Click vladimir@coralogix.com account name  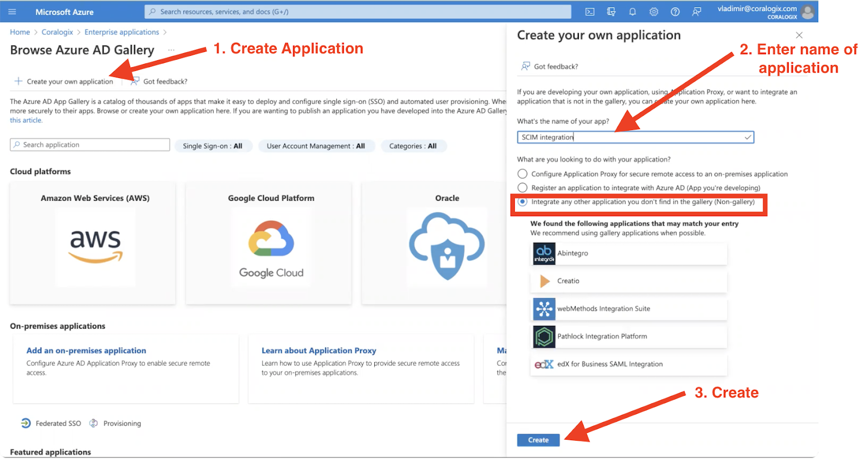pyautogui.click(x=757, y=9)
